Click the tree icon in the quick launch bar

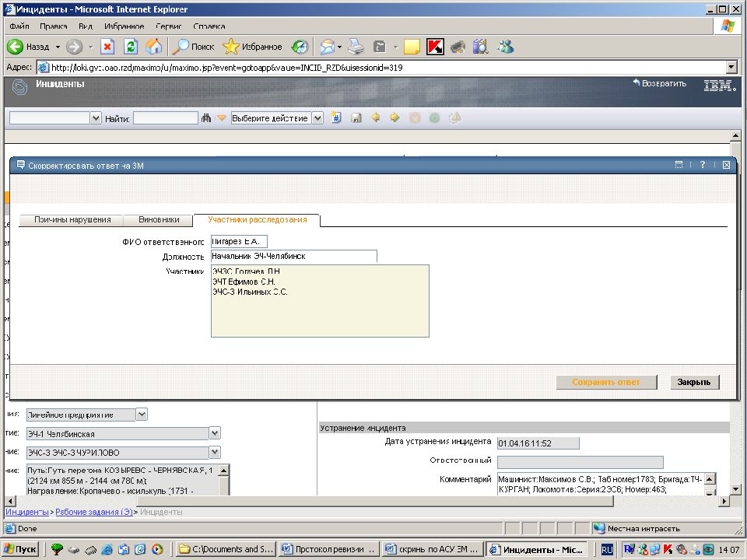click(57, 549)
